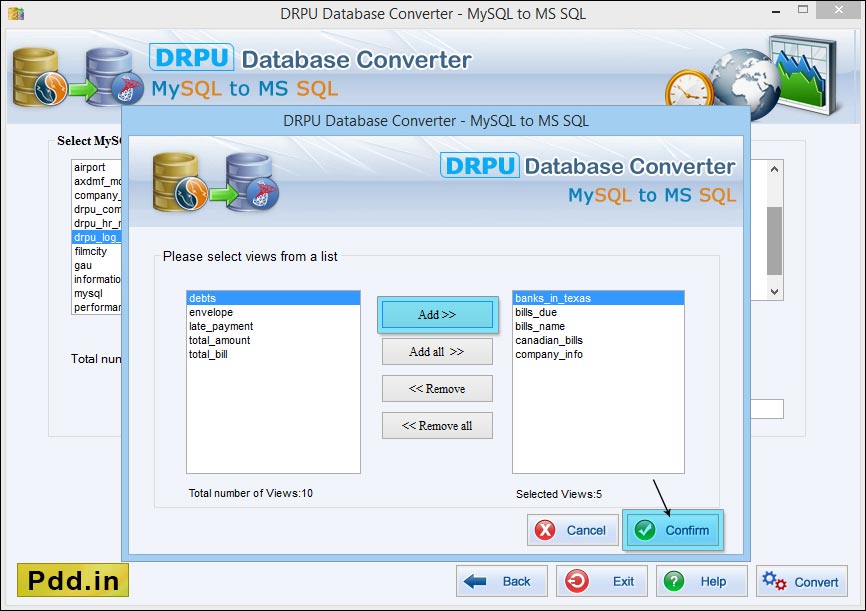Select banks_in_texas in selected views
The width and height of the screenshot is (866, 611).
(x=598, y=298)
